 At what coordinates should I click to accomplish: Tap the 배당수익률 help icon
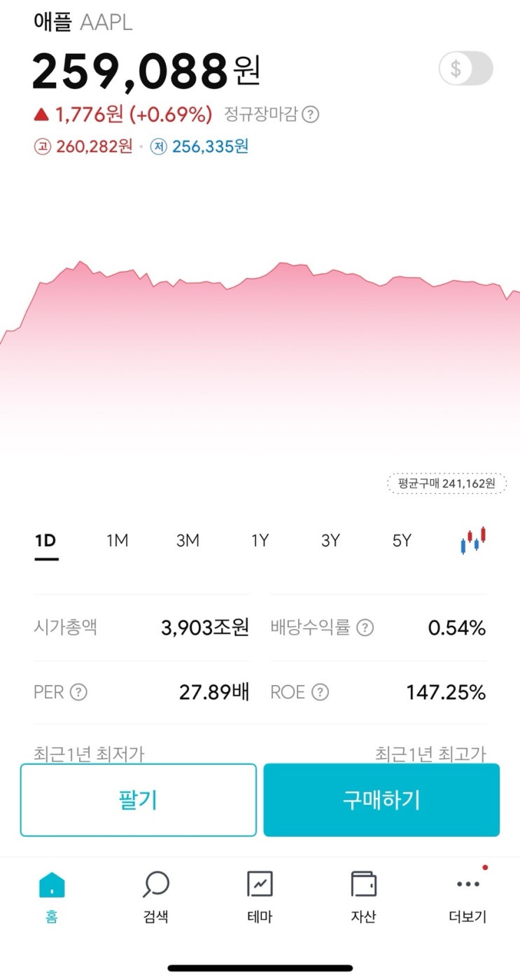365,628
